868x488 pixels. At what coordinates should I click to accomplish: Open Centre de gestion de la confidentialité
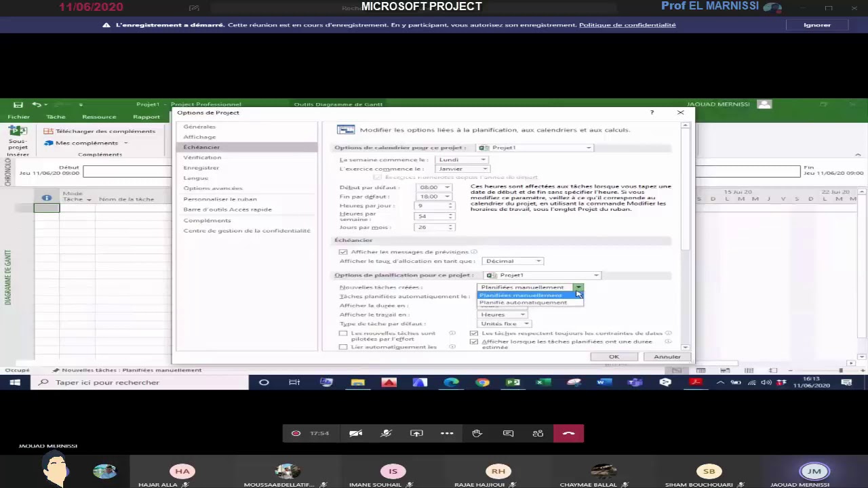247,230
